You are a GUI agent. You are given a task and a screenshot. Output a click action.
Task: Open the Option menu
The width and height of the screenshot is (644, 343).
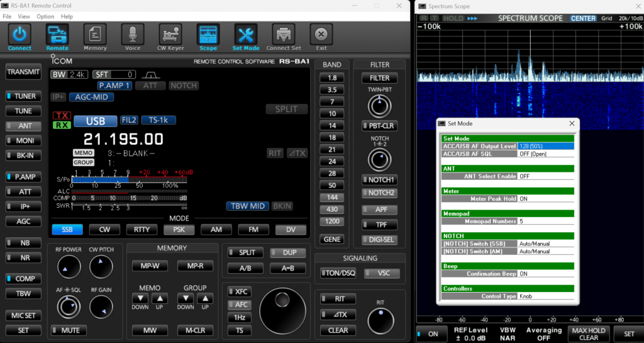(45, 16)
